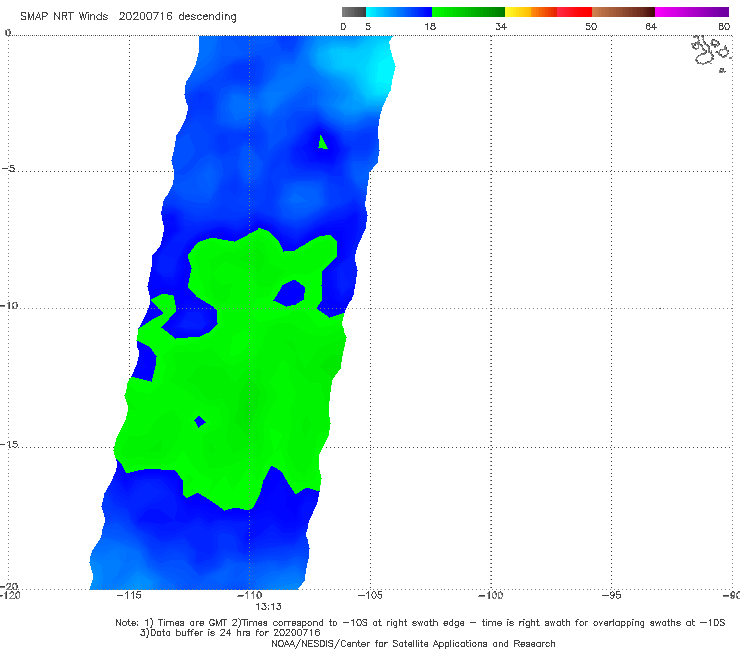Click the swath time label "13:13"
This screenshot has width=740, height=650.
(269, 607)
